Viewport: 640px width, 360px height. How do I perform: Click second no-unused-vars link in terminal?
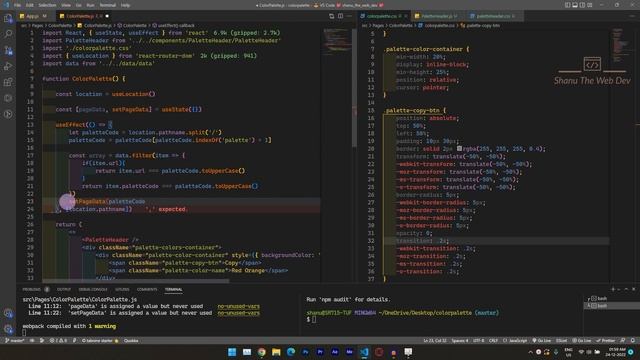pos(238,313)
